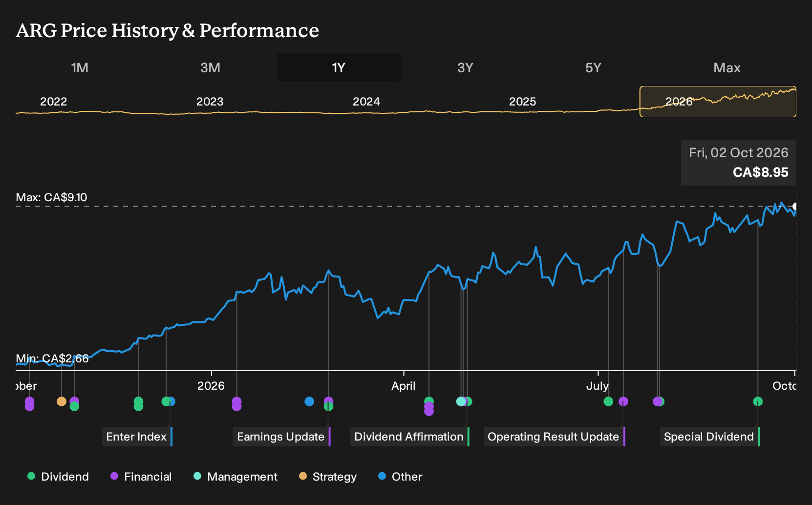Choose the 5Y time range tab
The image size is (812, 505).
(x=593, y=67)
